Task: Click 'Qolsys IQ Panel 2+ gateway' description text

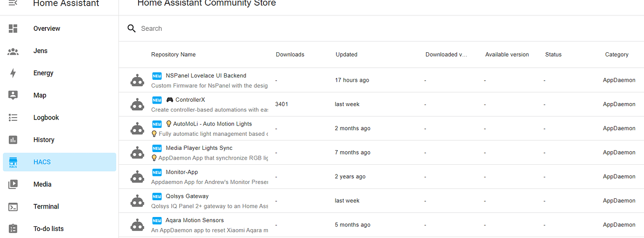Action: tap(210, 206)
